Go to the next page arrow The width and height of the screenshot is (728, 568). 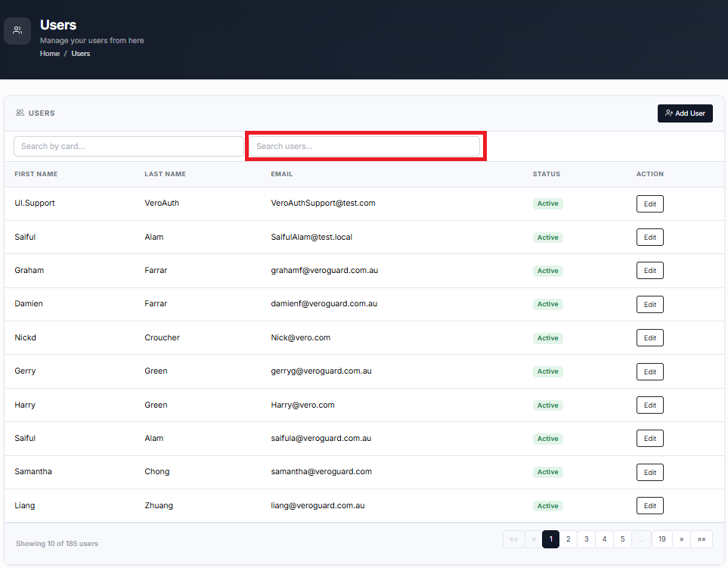point(682,539)
